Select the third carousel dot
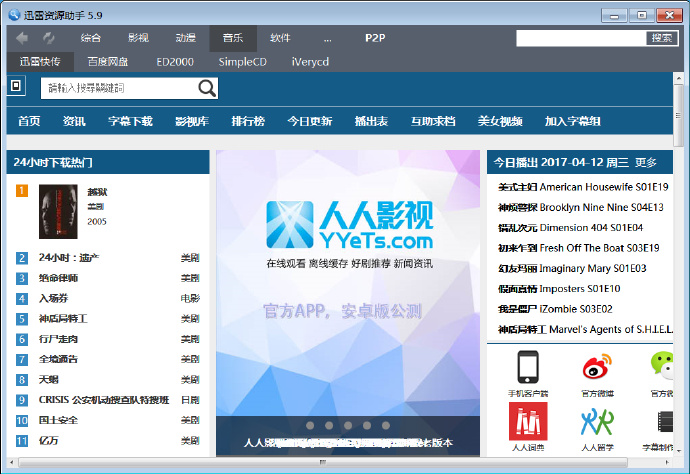Screen dimensions: 690x474 [348, 425]
